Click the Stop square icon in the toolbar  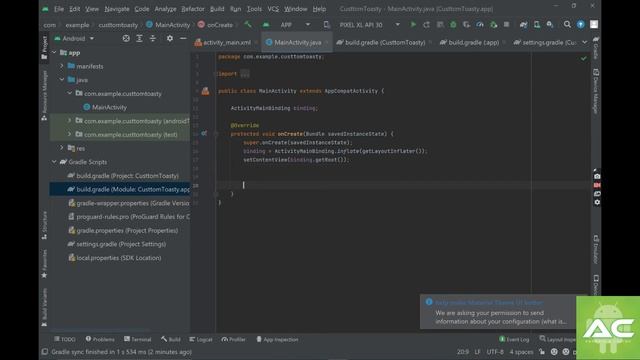coord(507,24)
